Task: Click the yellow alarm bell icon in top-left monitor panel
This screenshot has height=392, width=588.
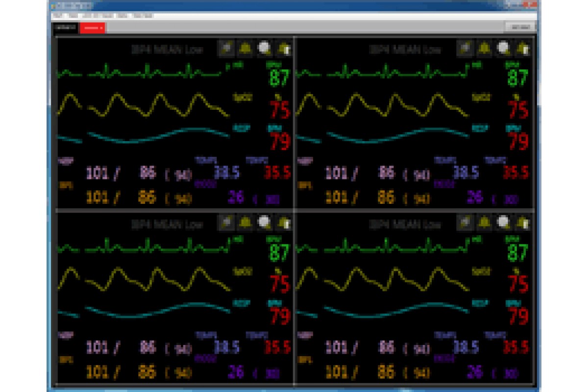Action: pos(245,48)
